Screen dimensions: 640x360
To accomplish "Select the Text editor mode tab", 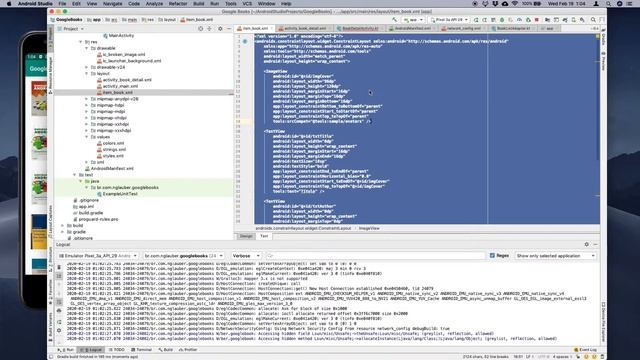I will 264,236.
